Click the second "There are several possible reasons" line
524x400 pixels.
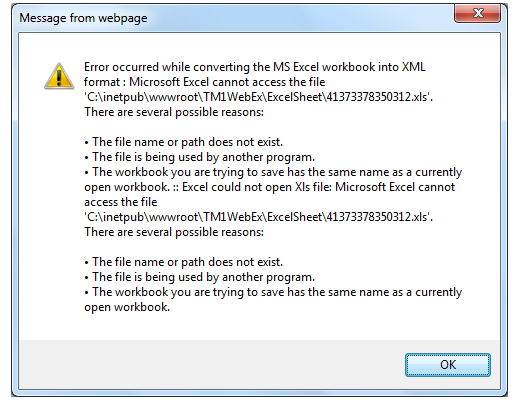point(174,232)
